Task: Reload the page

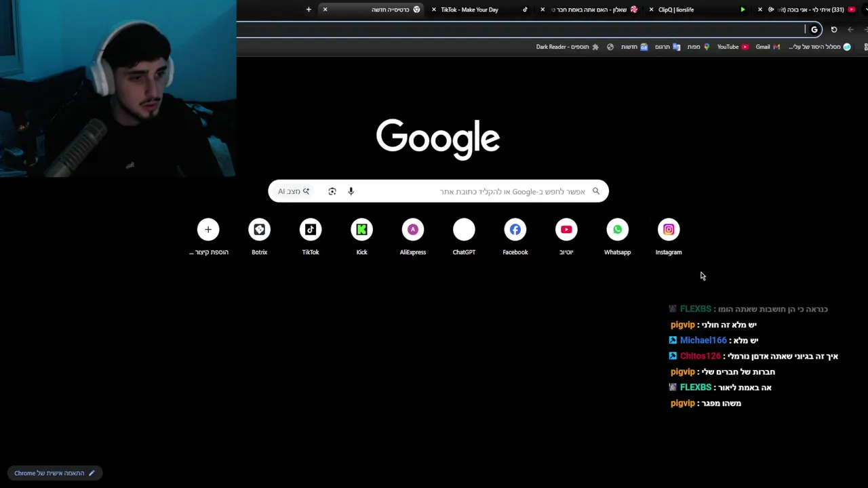Action: coord(834,29)
